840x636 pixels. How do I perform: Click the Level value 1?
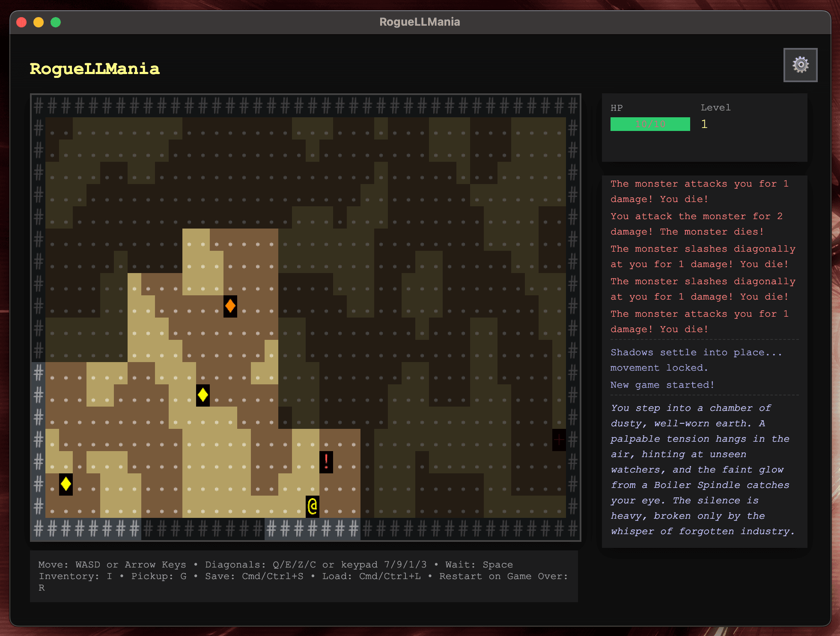point(704,124)
